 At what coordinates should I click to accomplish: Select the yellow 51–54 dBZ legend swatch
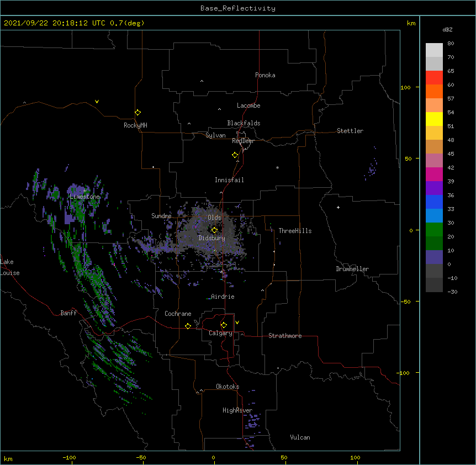(x=434, y=119)
